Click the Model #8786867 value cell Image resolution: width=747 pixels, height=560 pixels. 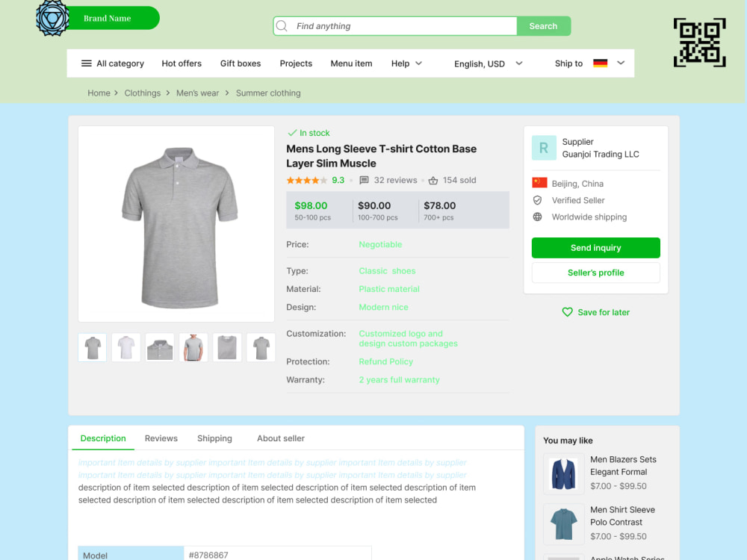coord(277,554)
